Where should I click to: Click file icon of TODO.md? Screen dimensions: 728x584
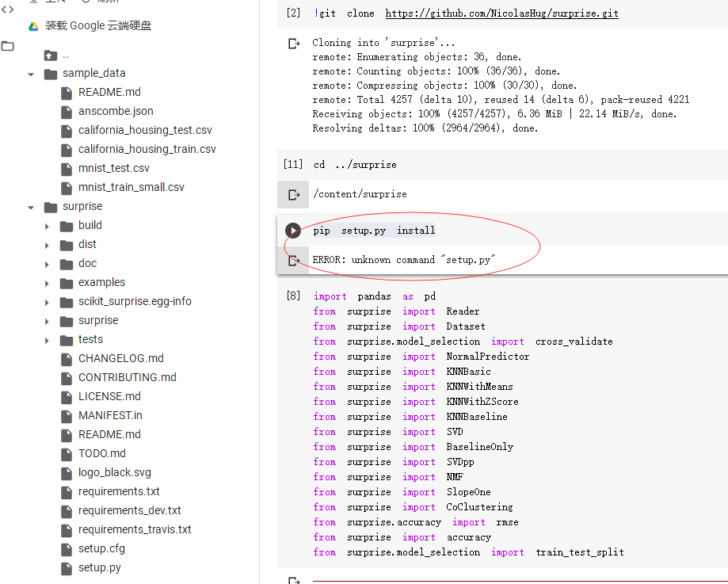point(67,454)
